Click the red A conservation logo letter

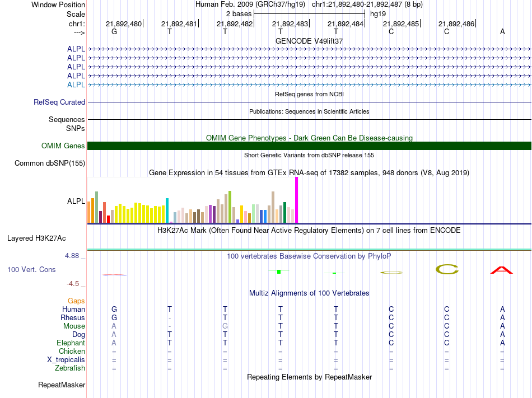501,270
